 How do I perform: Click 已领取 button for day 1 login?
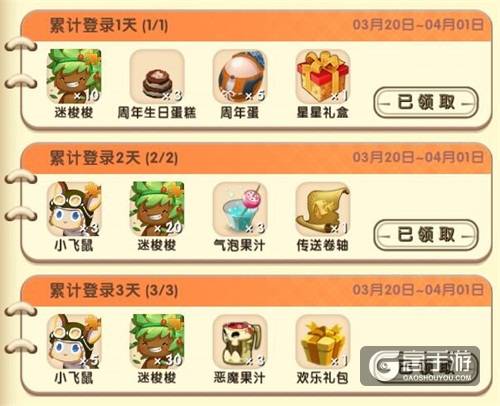[426, 102]
